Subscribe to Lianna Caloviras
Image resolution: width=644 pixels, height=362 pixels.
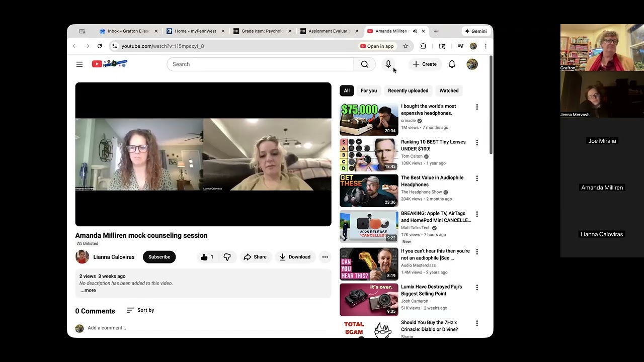(x=159, y=257)
